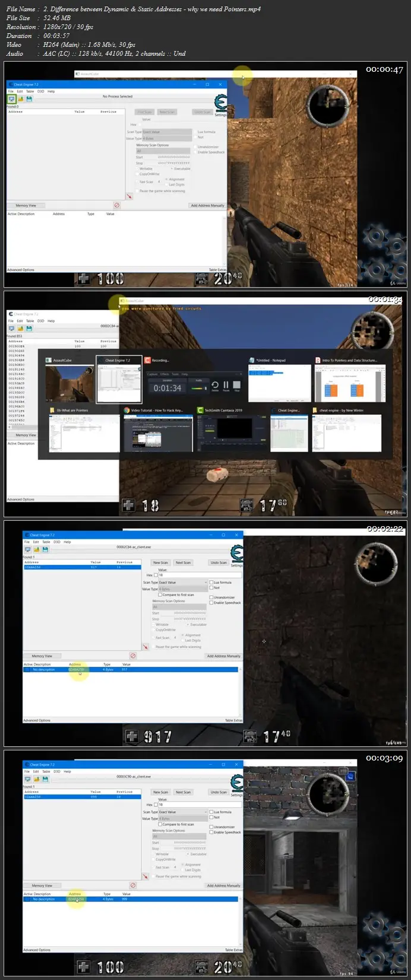The width and height of the screenshot is (411, 980).
Task: Click the open-process computer icon in the 00:02:22 frame
Action: coord(28,550)
